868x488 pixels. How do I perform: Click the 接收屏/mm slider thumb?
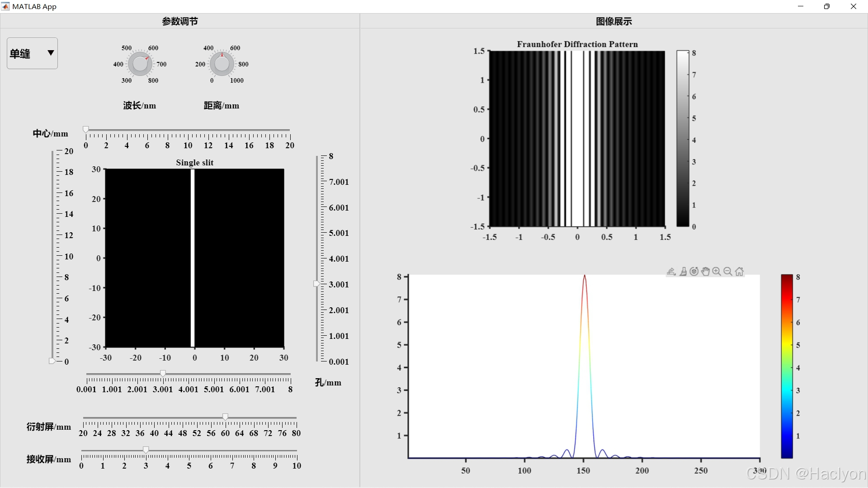coord(146,450)
